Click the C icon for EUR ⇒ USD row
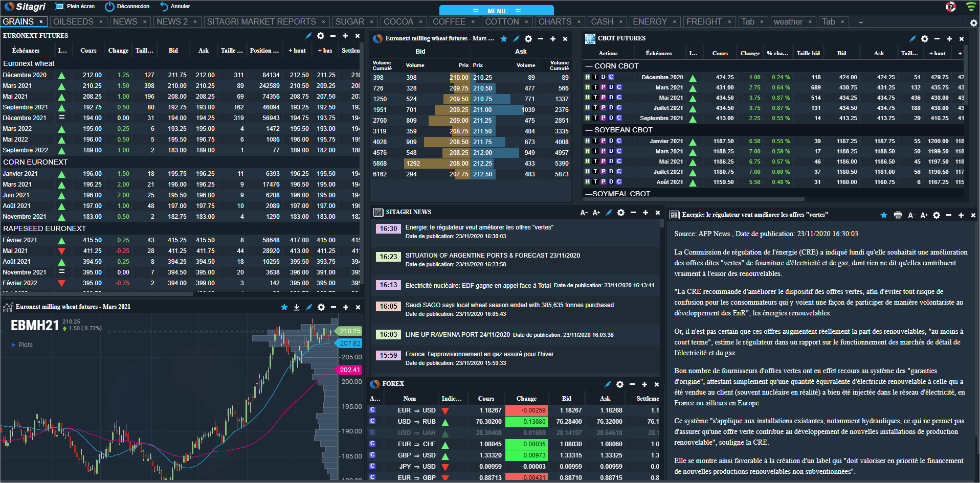 pos(372,410)
